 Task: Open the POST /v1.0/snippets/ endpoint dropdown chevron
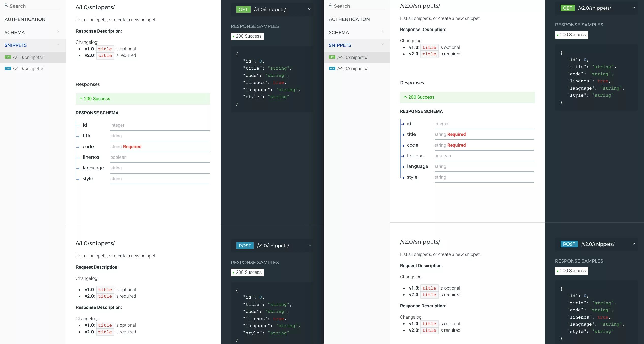coord(309,246)
